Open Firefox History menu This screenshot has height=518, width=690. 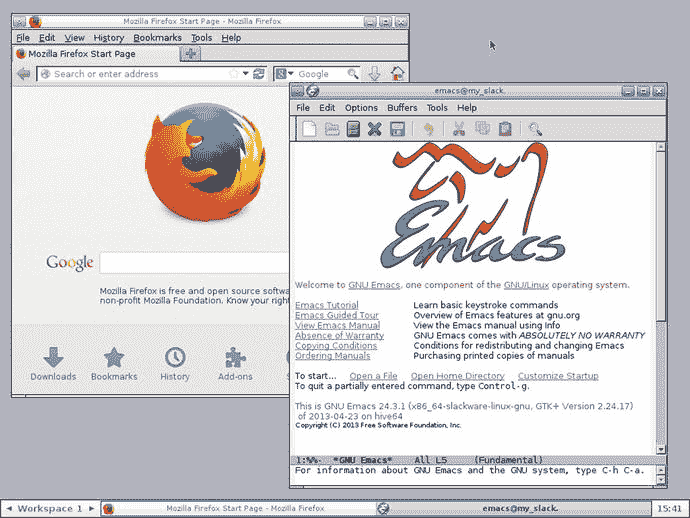109,38
